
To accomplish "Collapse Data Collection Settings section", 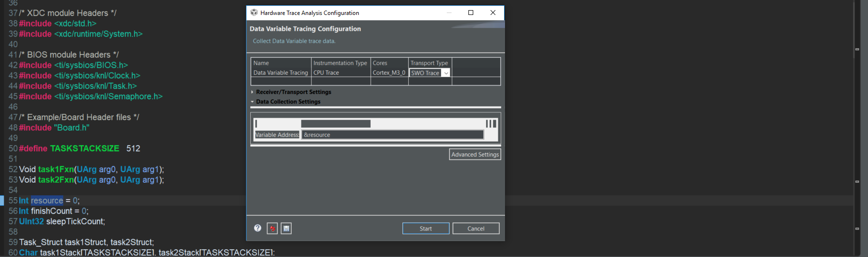I will [x=252, y=102].
